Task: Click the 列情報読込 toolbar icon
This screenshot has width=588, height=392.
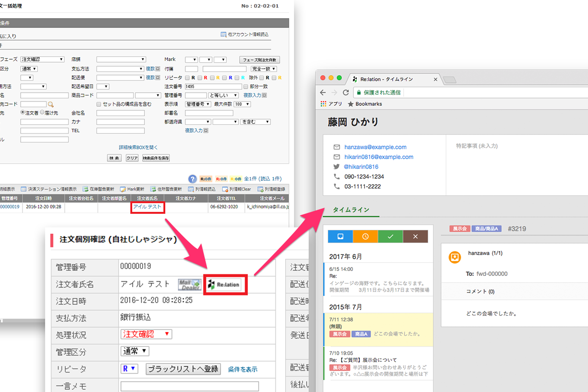Action: pyautogui.click(x=192, y=189)
